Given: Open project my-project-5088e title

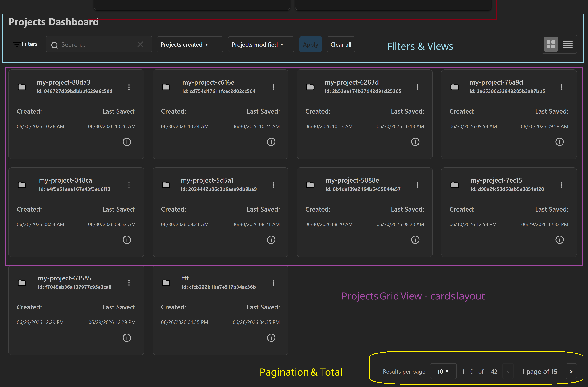Looking at the screenshot, I should click(352, 180).
